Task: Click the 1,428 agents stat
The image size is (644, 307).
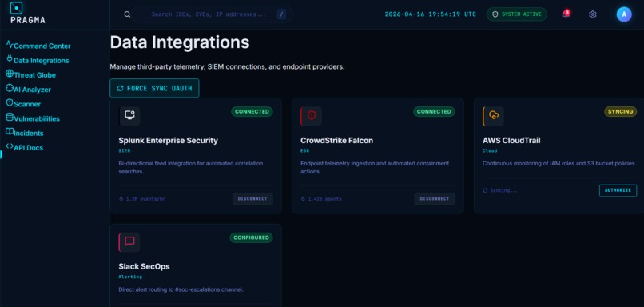Action: [324, 199]
